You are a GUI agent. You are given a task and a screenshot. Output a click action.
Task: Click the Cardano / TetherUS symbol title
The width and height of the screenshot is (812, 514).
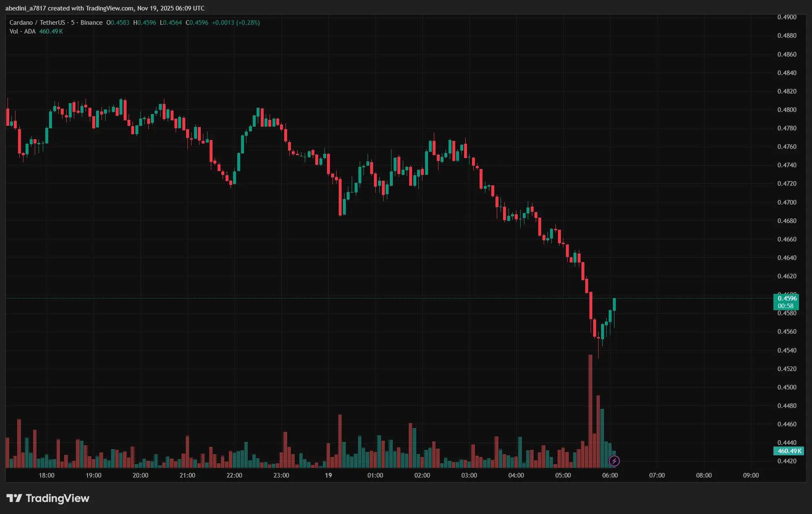coord(37,23)
